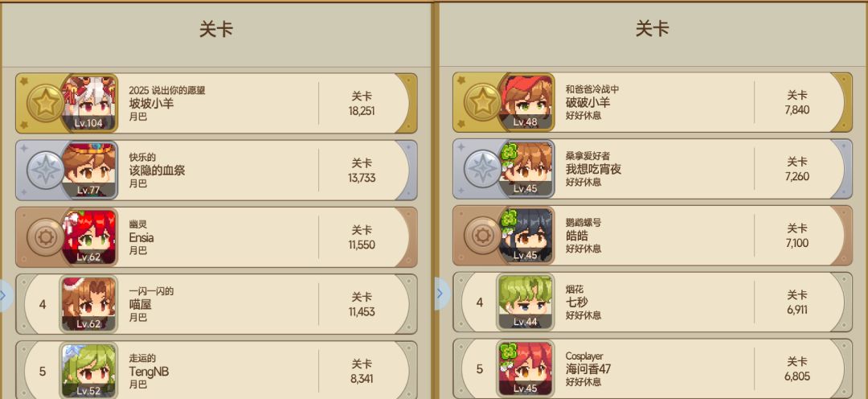Viewport: 868px width, 399px height.
Task: Click the gold star medal beside 破破小羊
Action: click(x=482, y=102)
